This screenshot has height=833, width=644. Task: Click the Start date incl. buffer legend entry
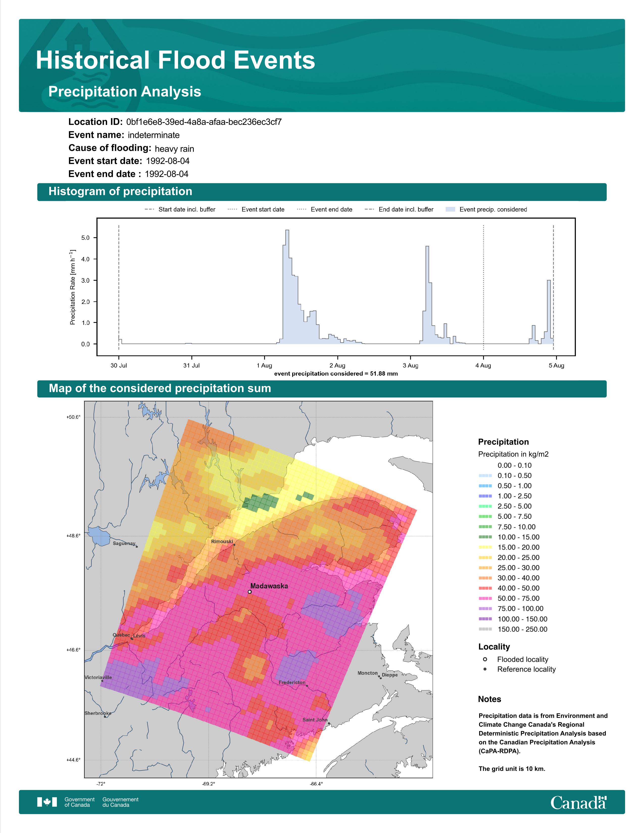pyautogui.click(x=180, y=210)
